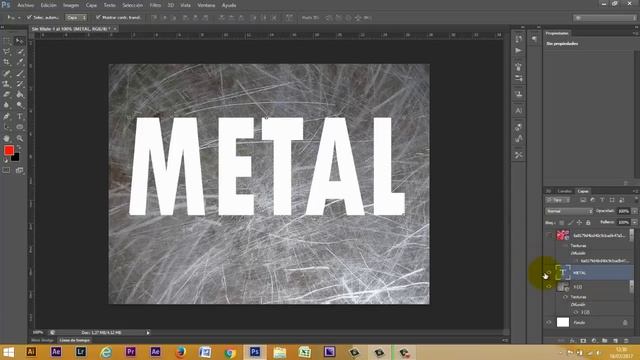Hide the METAL text layer
The image size is (640, 360).
click(549, 272)
